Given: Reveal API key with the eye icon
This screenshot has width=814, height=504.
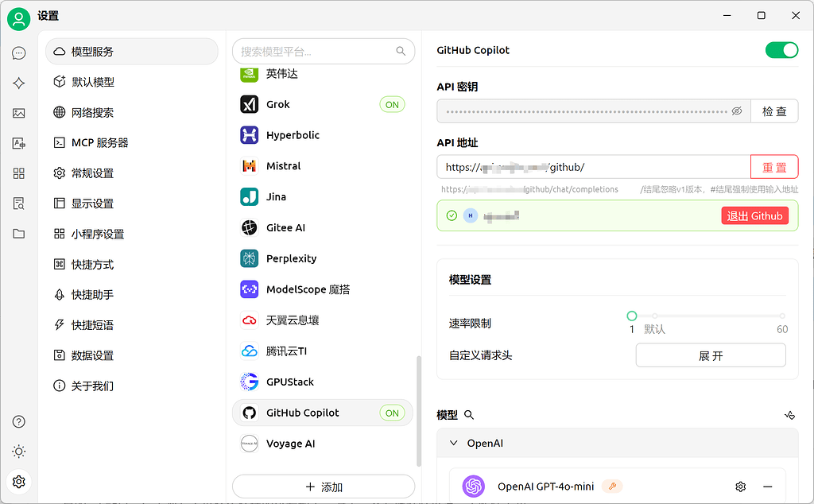Looking at the screenshot, I should pos(737,111).
